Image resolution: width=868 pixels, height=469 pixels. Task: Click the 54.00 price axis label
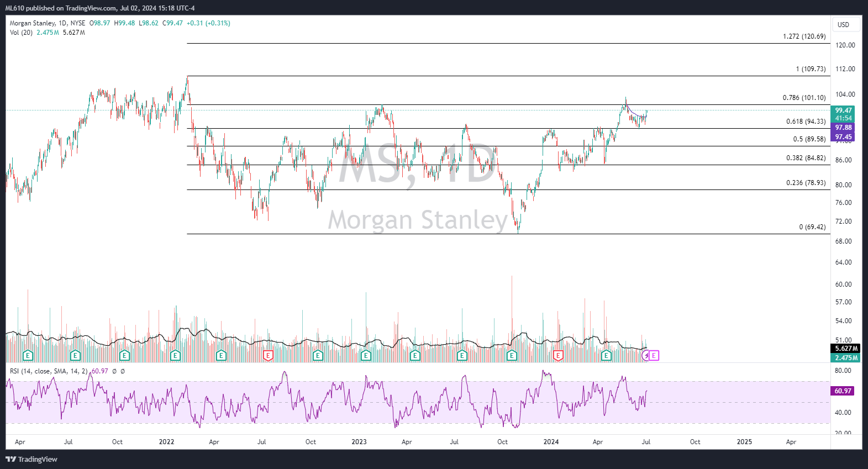coord(844,321)
